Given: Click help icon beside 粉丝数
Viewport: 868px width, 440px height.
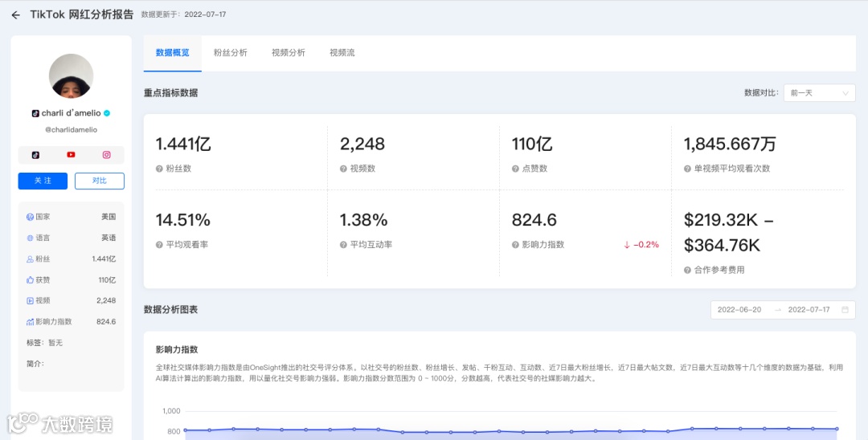Looking at the screenshot, I should coord(159,169).
